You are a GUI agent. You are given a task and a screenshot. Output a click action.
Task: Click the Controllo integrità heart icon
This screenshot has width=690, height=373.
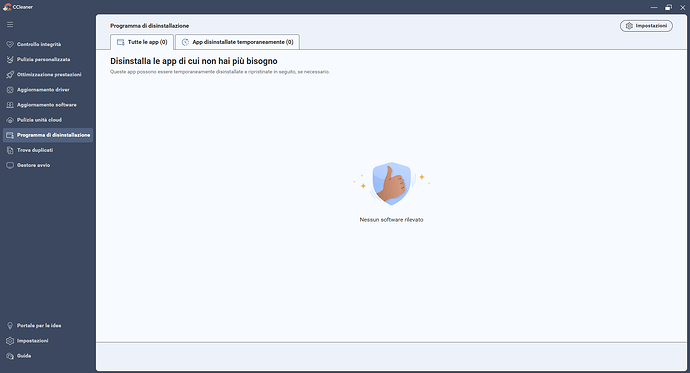[x=10, y=44]
